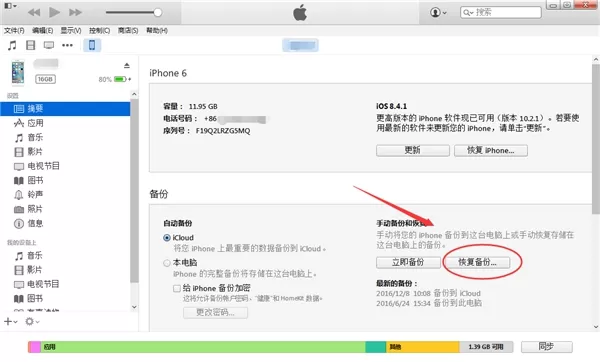Click the 1.39 GB 可用 storage segment

(x=486, y=347)
